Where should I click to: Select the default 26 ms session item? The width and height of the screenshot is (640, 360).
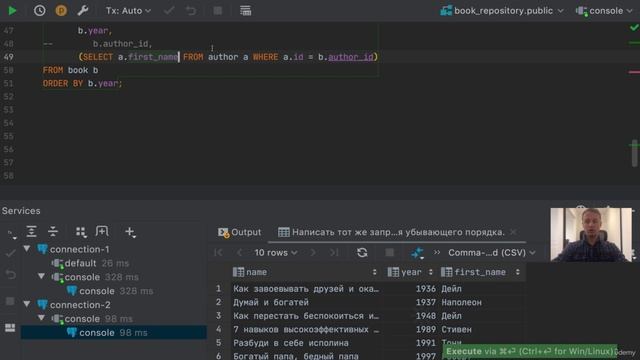click(x=91, y=263)
